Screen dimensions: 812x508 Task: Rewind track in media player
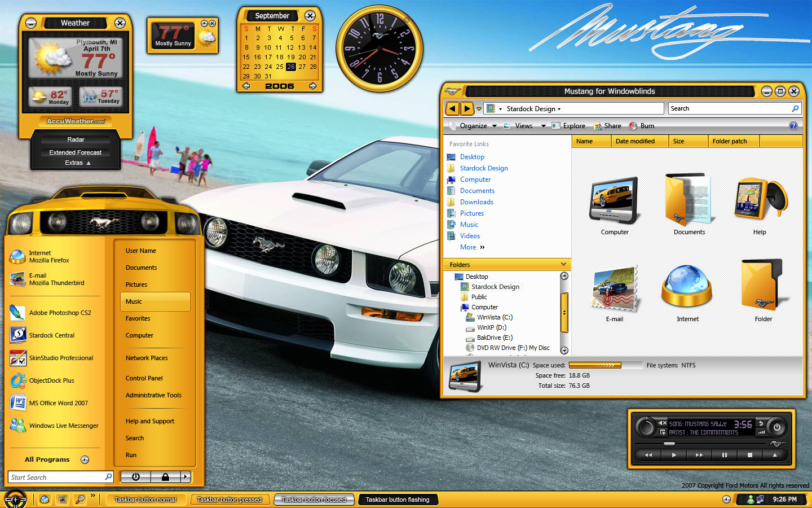coord(648,455)
